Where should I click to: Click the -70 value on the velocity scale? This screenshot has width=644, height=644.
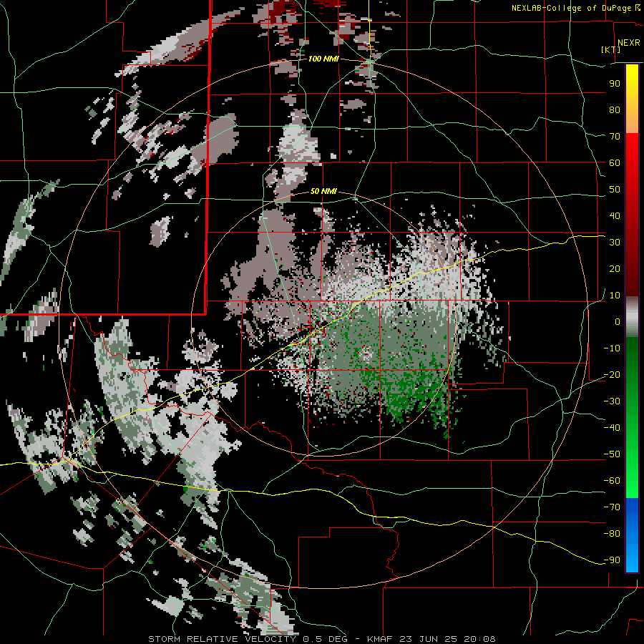pyautogui.click(x=612, y=507)
